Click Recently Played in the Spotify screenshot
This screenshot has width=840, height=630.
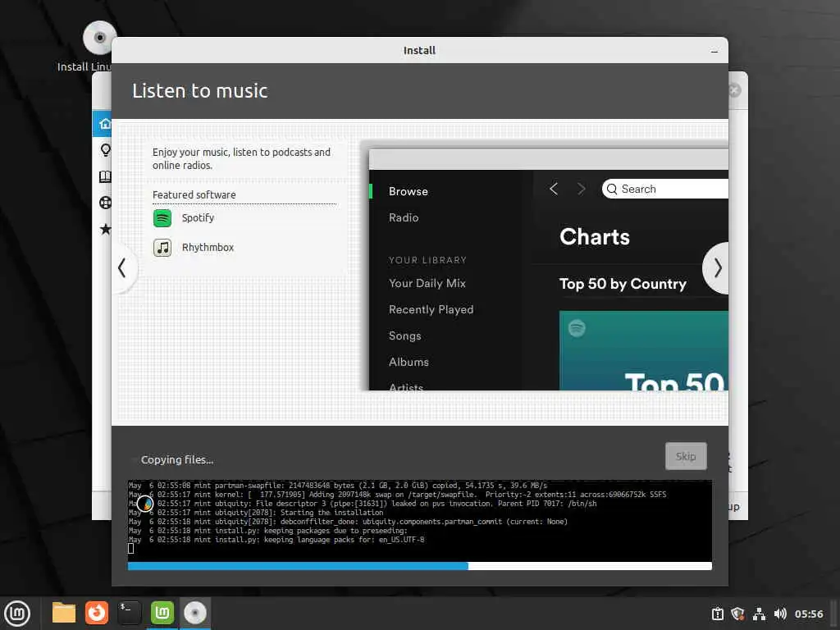click(x=431, y=309)
